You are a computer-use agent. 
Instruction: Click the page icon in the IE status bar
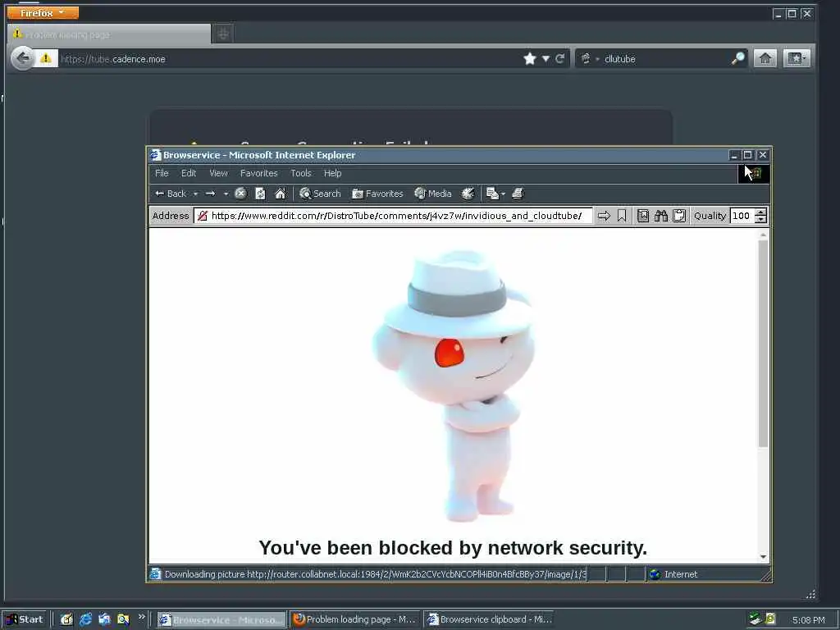coord(155,574)
